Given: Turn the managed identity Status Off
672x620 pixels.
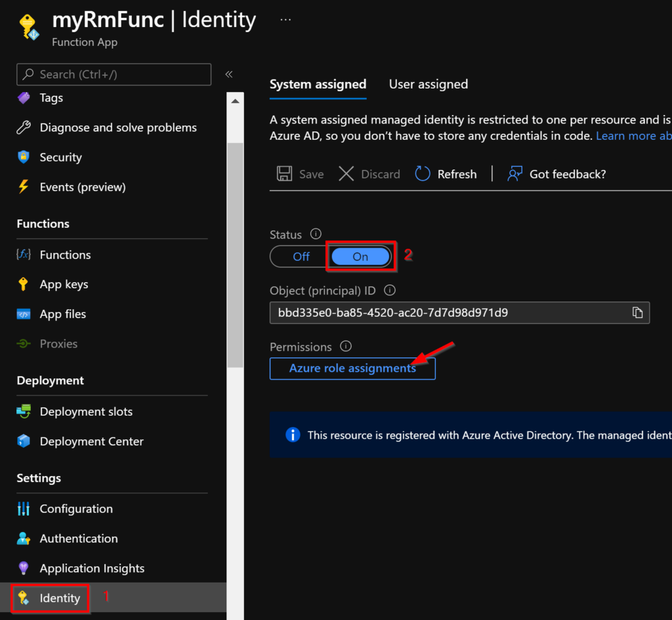Looking at the screenshot, I should click(302, 256).
